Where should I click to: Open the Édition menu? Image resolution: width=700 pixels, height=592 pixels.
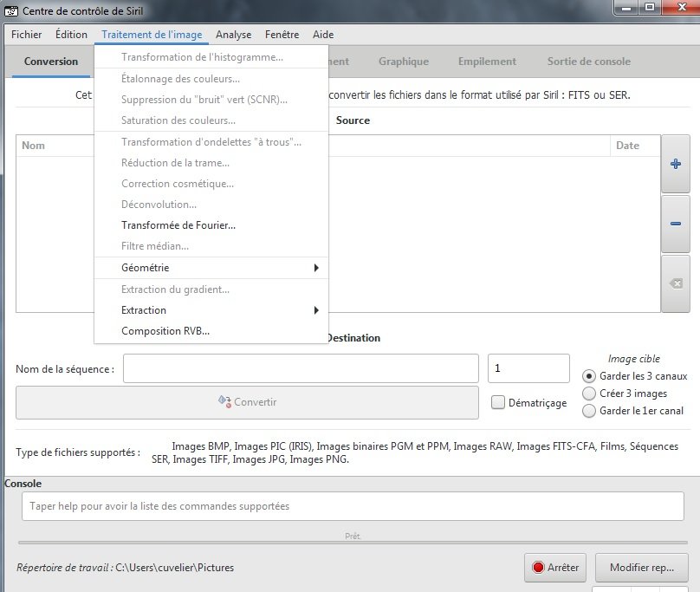click(x=71, y=35)
